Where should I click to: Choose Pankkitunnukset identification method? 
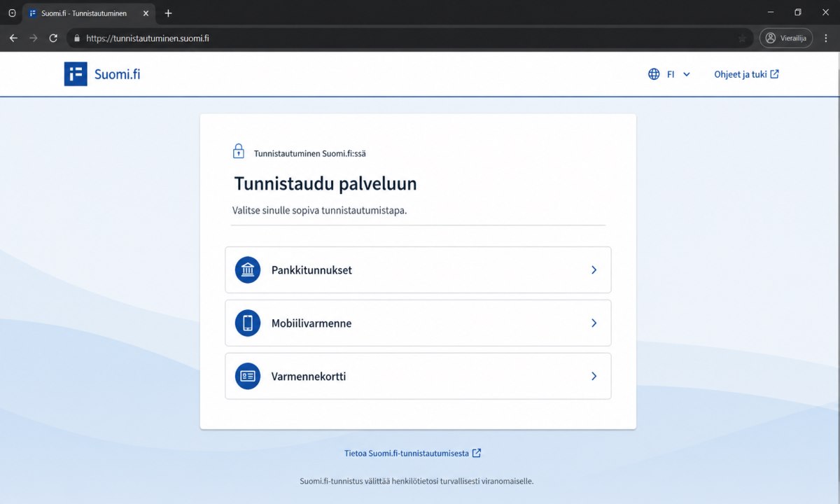click(x=418, y=269)
